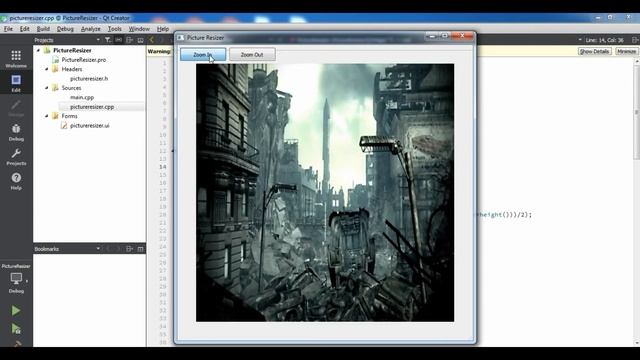The image size is (640, 360).
Task: Collapse the Forms folder
Action: click(x=47, y=116)
